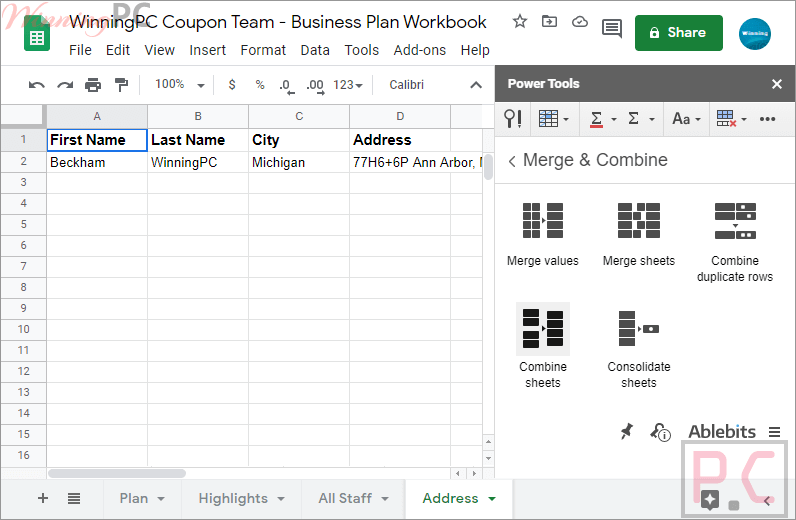
Task: Click the green Share button
Action: pyautogui.click(x=679, y=33)
